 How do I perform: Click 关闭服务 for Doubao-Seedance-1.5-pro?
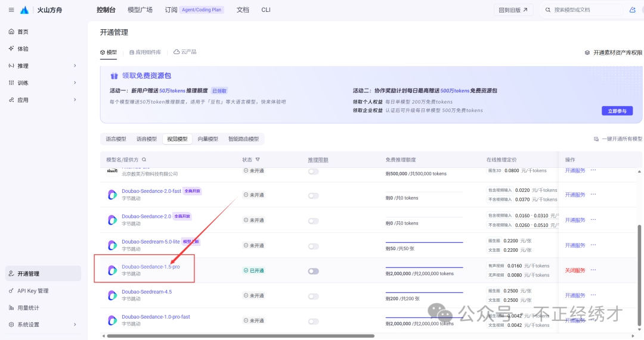point(575,270)
